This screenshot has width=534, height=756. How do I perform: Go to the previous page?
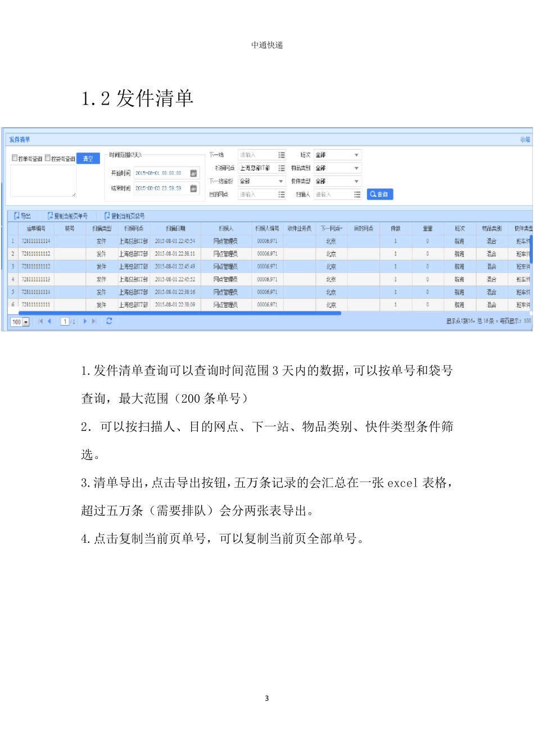click(x=49, y=321)
